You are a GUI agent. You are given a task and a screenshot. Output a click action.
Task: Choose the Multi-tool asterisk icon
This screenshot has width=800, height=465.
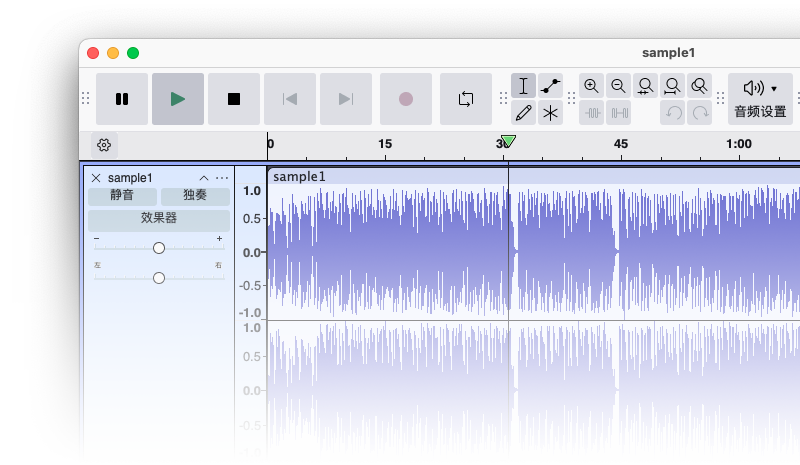(x=550, y=113)
